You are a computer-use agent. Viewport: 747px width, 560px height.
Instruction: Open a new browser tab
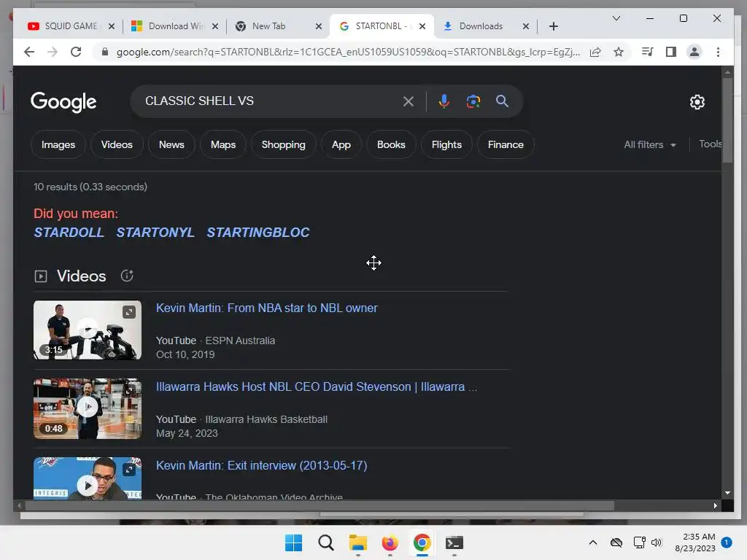(553, 26)
